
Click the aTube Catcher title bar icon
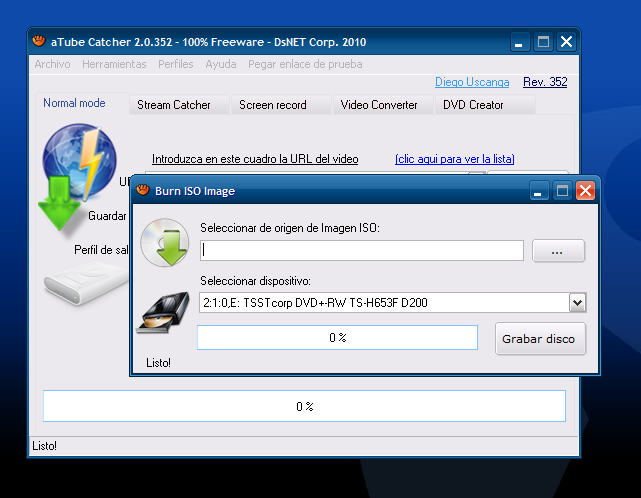click(x=39, y=42)
